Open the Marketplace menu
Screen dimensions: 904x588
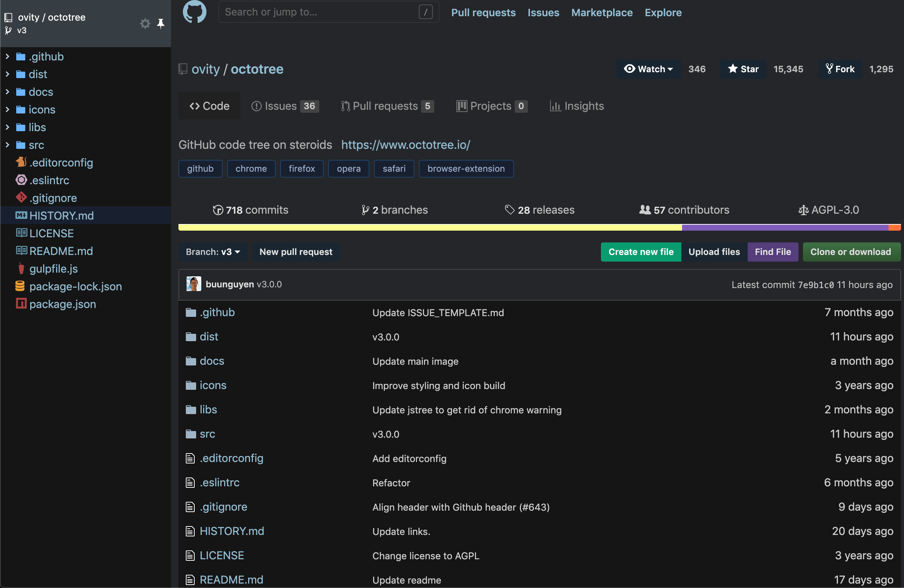tap(602, 13)
